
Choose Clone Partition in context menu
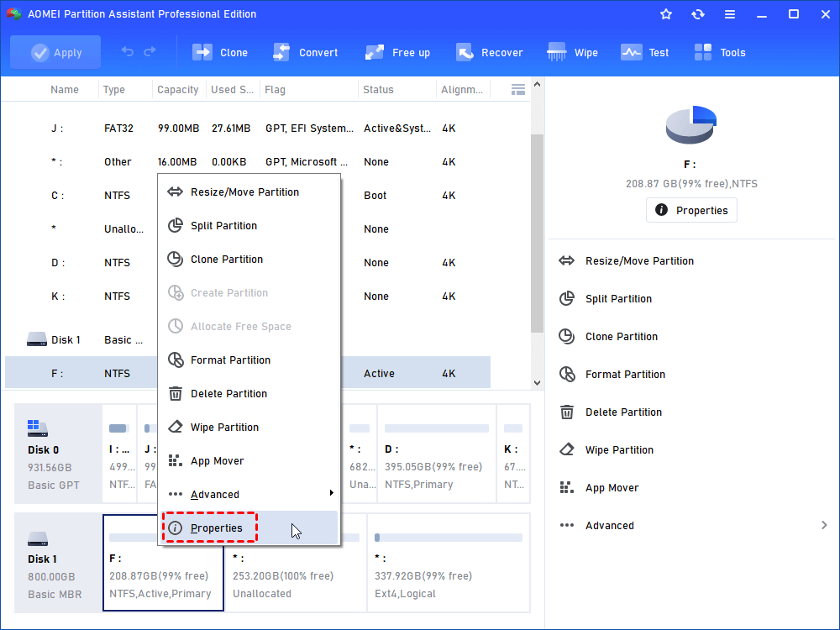click(x=249, y=260)
